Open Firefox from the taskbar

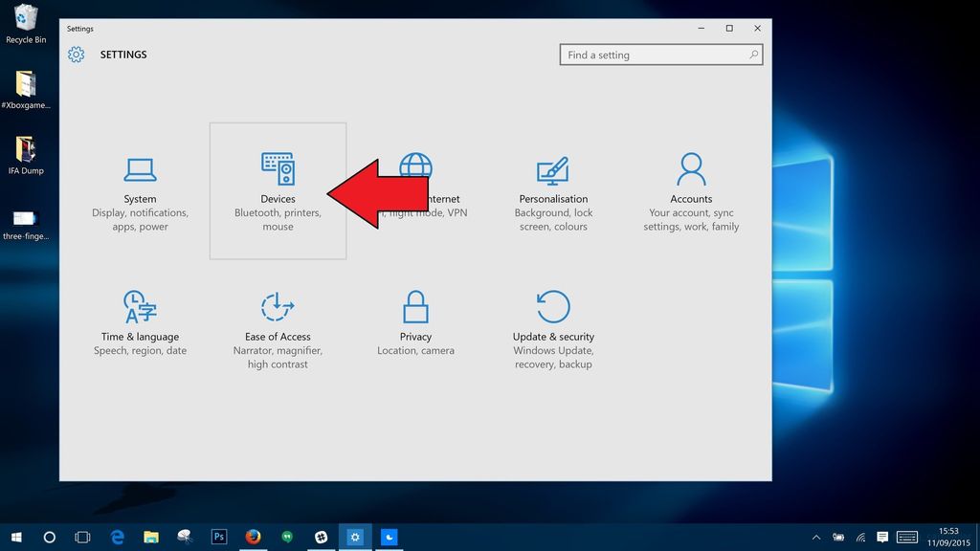pyautogui.click(x=253, y=537)
